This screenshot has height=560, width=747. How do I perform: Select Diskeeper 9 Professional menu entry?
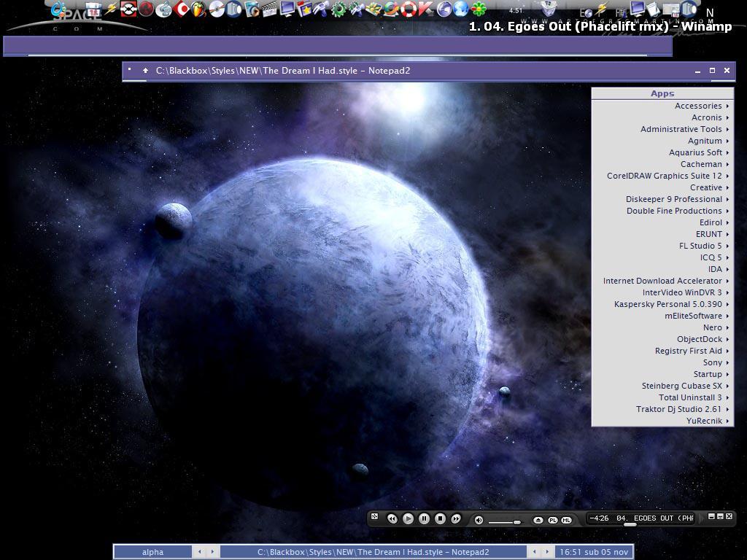tap(662, 199)
